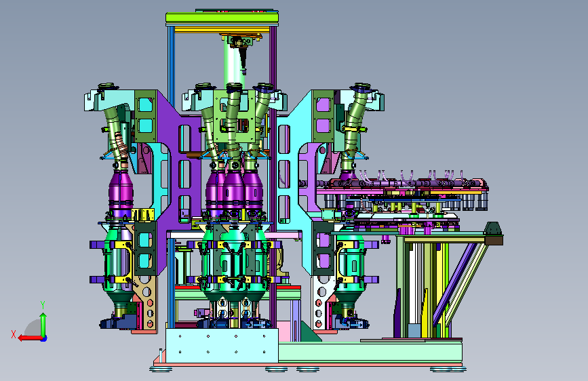
Task: Select the tall light-green vertical cylinder near the top
Action: click(233, 64)
